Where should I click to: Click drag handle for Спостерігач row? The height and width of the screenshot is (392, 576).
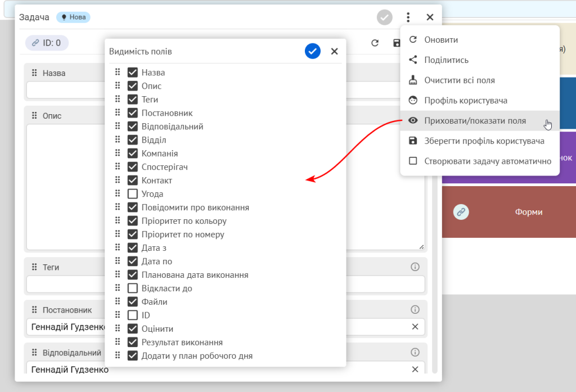click(x=118, y=166)
